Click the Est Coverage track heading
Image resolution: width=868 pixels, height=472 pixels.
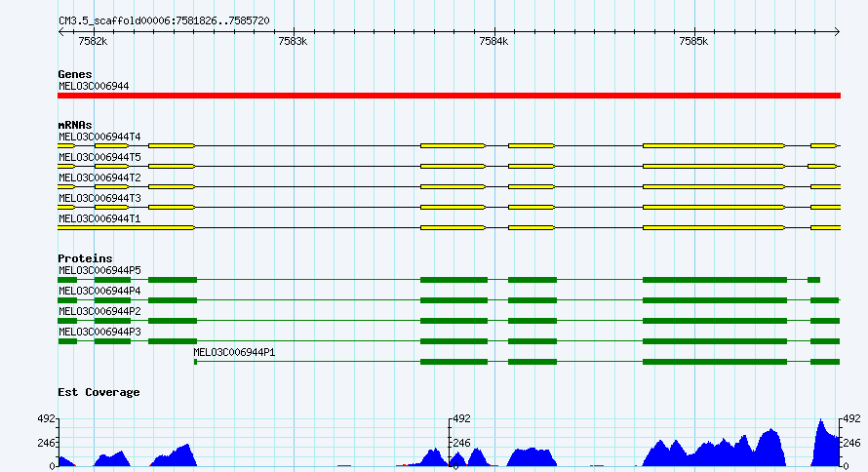point(99,392)
